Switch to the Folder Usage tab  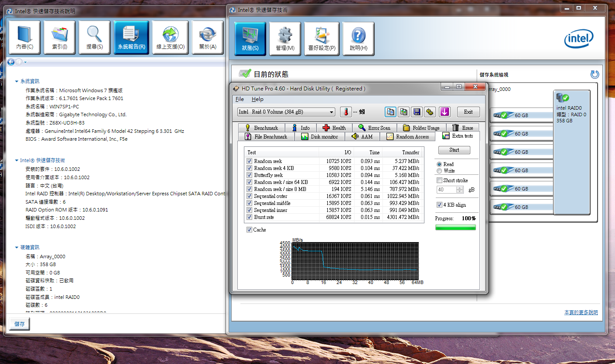(421, 128)
